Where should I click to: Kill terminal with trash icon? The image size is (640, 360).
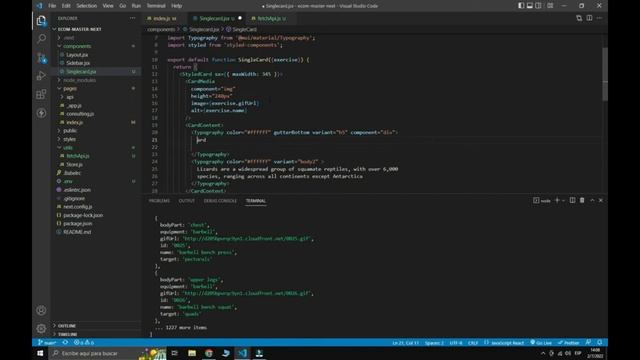[582, 200]
